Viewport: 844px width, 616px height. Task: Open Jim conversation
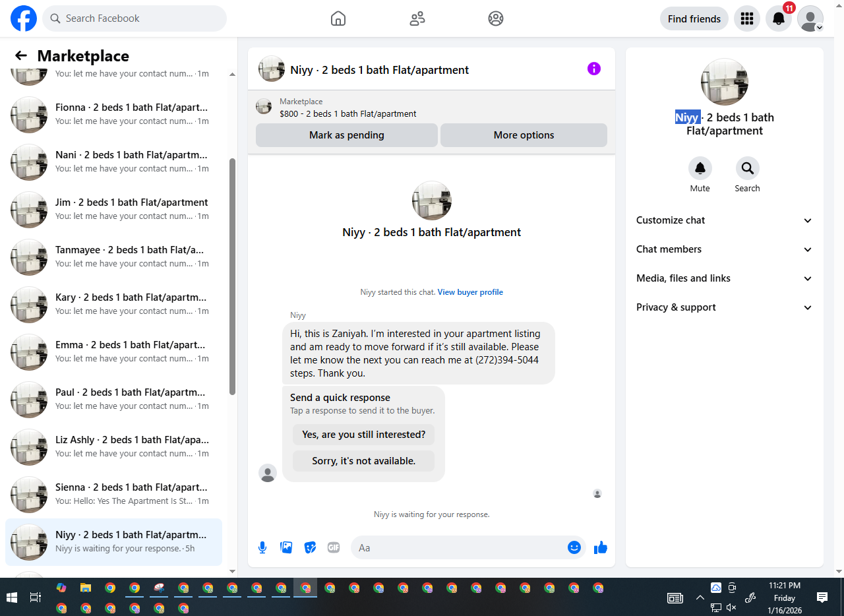[x=113, y=210]
